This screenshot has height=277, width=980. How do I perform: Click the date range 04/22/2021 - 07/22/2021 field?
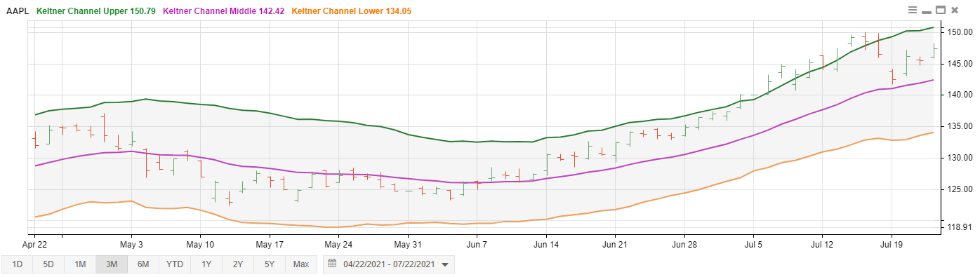pos(389,264)
